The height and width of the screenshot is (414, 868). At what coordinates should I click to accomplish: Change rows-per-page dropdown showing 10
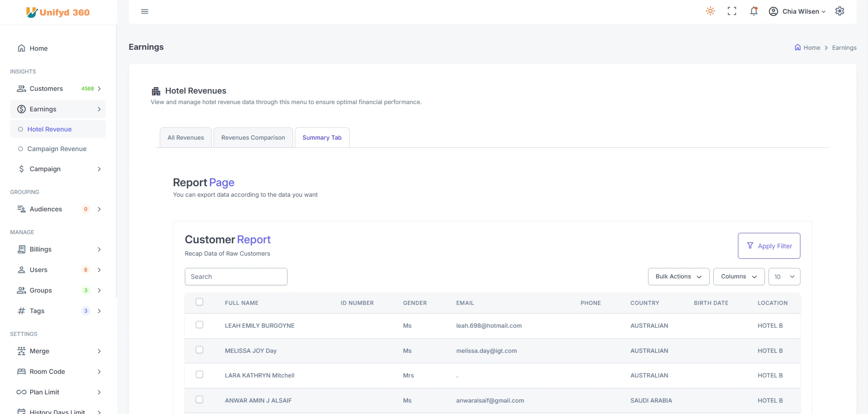[x=784, y=277]
